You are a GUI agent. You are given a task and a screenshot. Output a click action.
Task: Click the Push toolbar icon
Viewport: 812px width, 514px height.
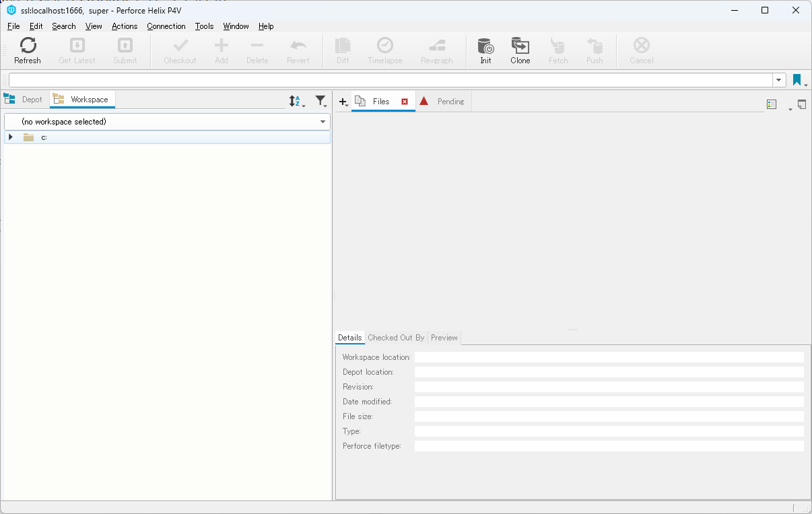[595, 45]
